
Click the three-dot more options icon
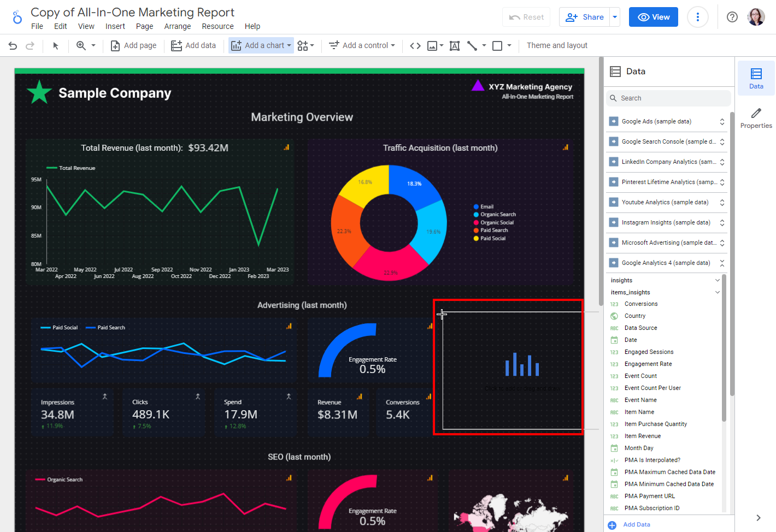click(x=698, y=17)
